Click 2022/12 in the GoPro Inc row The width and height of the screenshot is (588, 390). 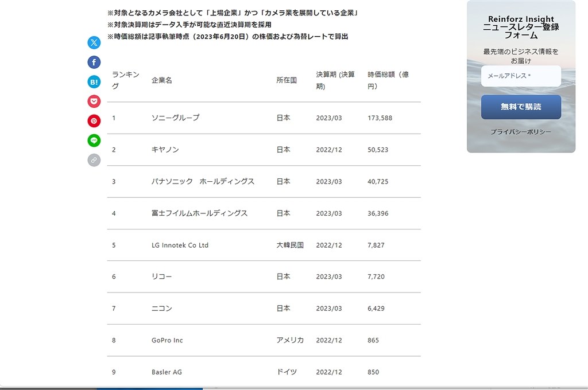pos(329,341)
